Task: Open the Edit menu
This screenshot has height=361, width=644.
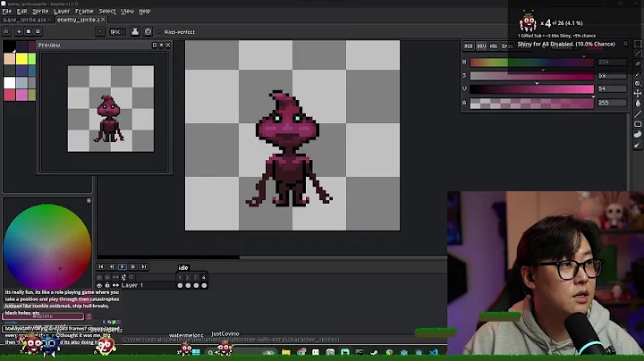Action: [21, 11]
